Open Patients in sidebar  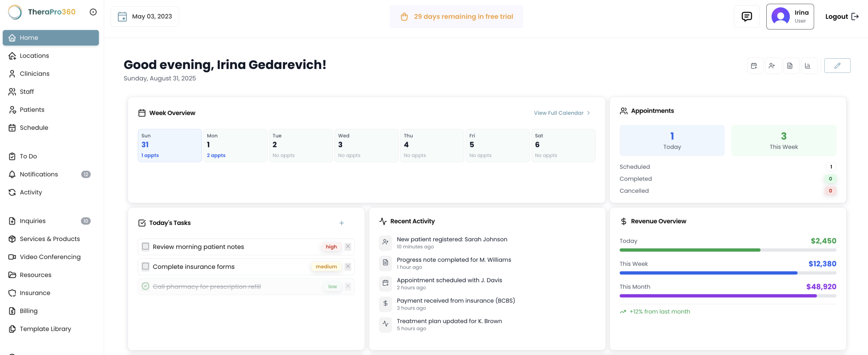click(x=51, y=110)
